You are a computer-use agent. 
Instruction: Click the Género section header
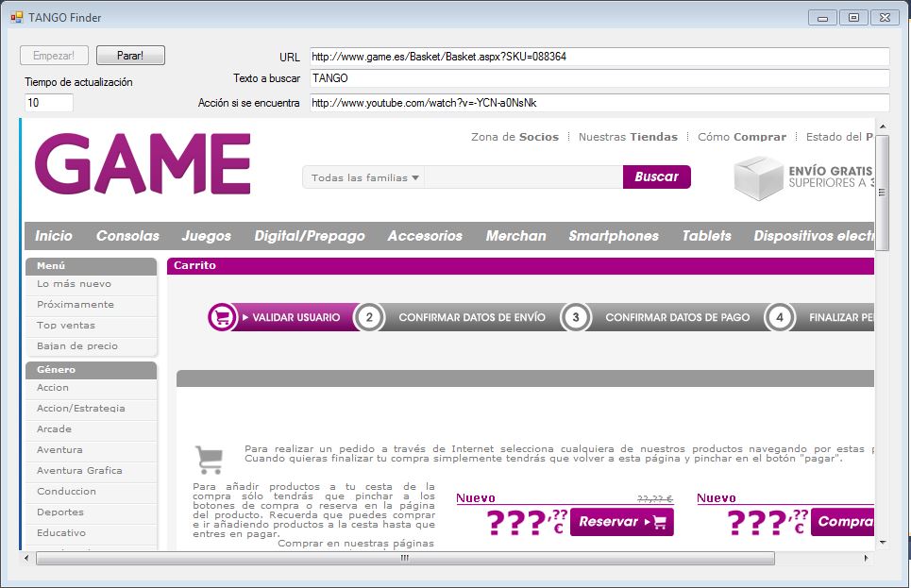[x=92, y=370]
